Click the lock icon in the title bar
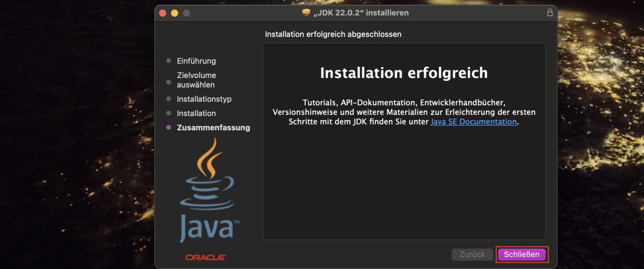Image resolution: width=644 pixels, height=269 pixels. (x=550, y=13)
